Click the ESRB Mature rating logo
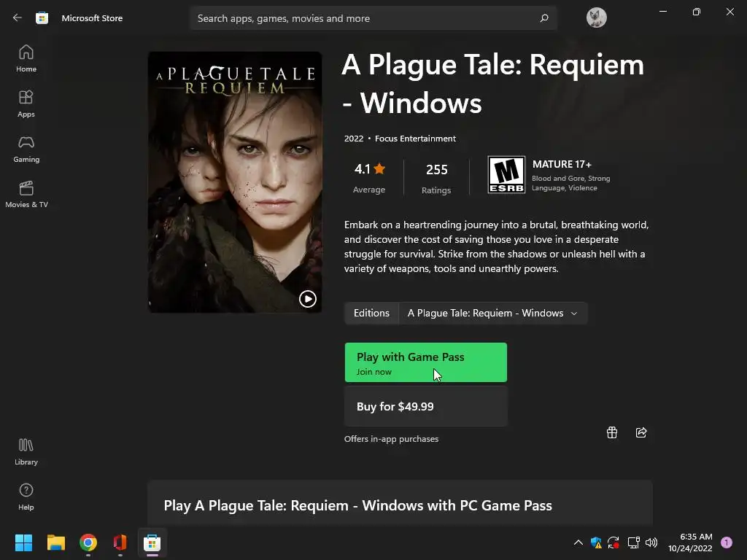747x560 pixels. [x=506, y=174]
